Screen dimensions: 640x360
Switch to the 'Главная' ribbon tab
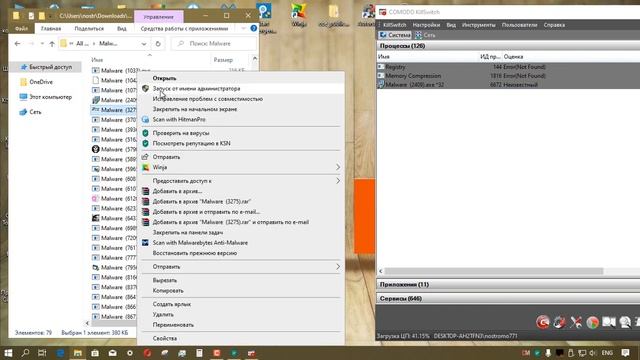(51, 29)
